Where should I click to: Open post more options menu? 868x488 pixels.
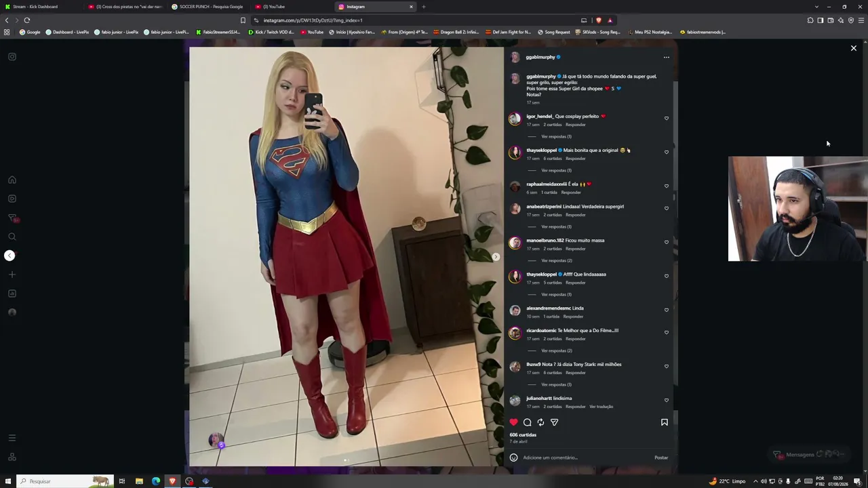(x=666, y=58)
